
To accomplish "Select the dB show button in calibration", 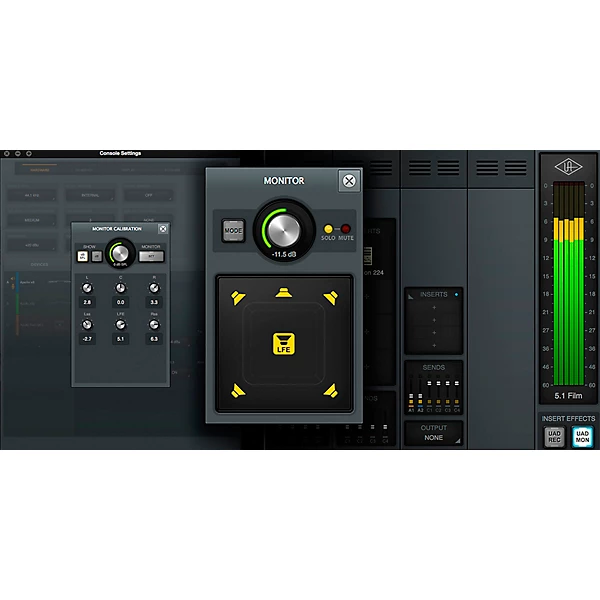I will (x=97, y=256).
